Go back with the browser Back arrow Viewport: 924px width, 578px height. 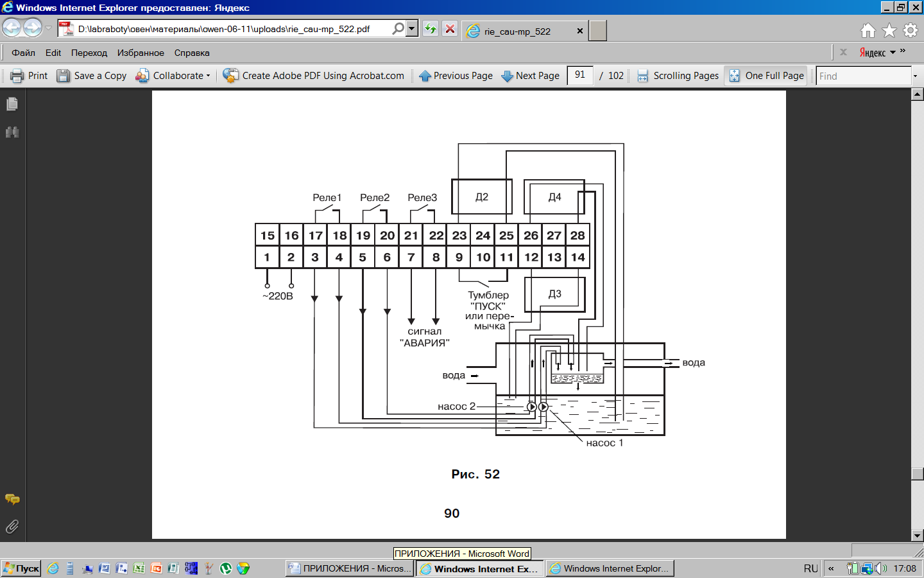point(12,28)
